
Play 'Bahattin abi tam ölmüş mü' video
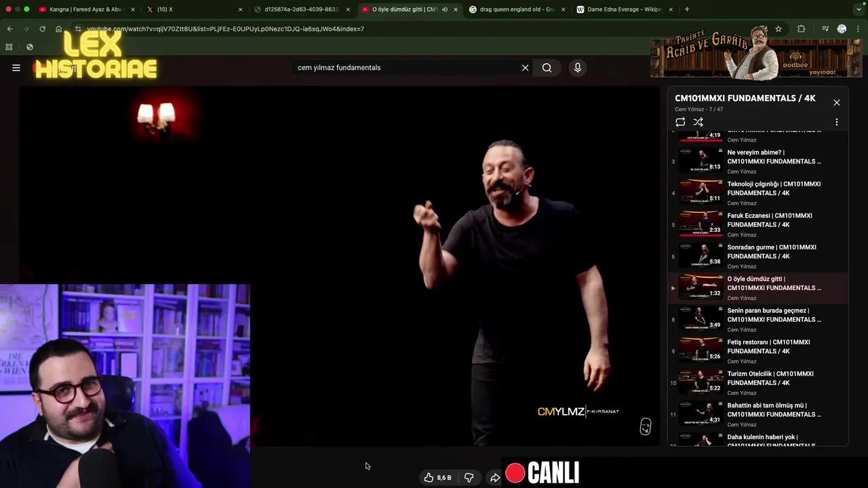click(758, 414)
